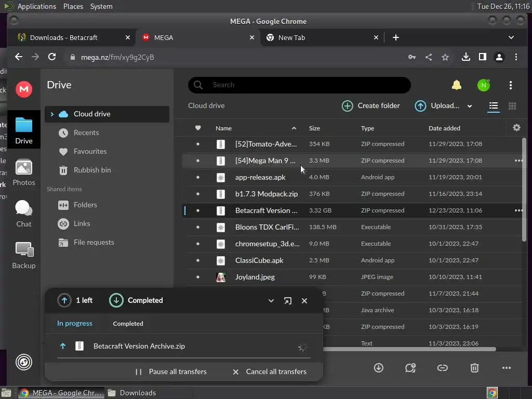The width and height of the screenshot is (532, 399).
Task: Click the download icon in bottom toolbar
Action: point(379,368)
